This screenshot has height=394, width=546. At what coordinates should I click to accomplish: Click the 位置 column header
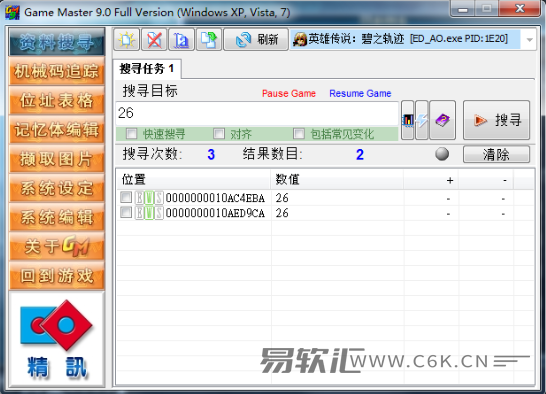point(194,180)
